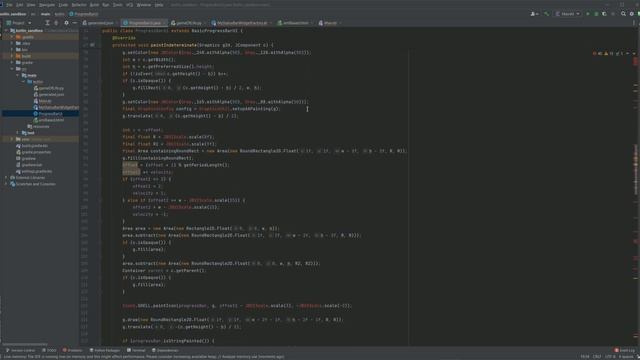Select generated.json in project tree
Image resolution: width=640 pixels, height=360 pixels.
point(49,94)
